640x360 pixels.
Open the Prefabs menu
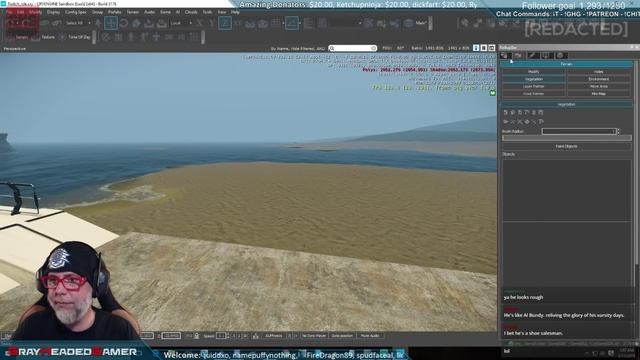click(114, 12)
